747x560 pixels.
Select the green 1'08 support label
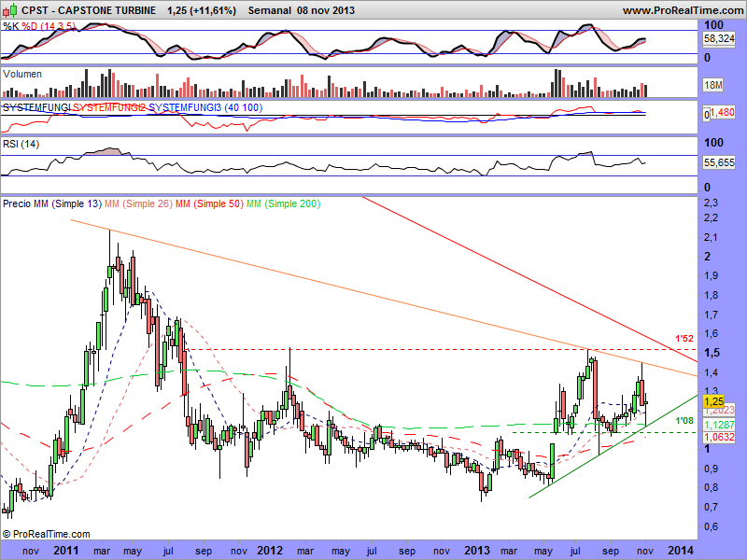pyautogui.click(x=684, y=421)
